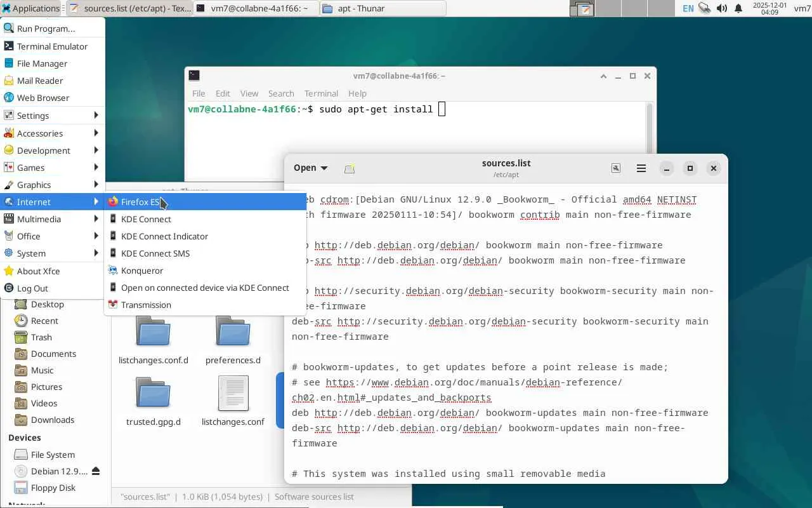Click the Applications panel button
The width and height of the screenshot is (812, 508).
click(x=30, y=8)
